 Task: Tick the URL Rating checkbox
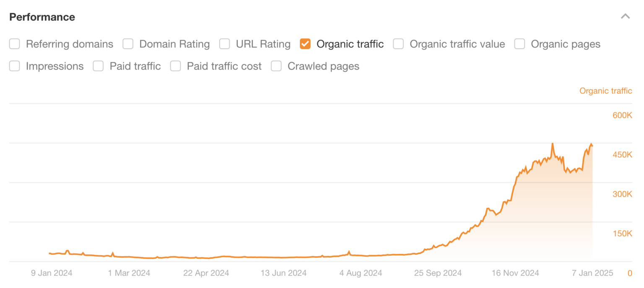tap(225, 44)
